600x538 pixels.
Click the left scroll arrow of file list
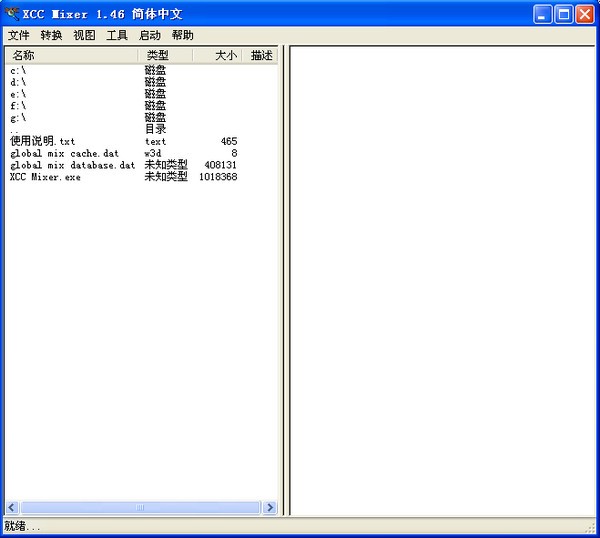pyautogui.click(x=11, y=507)
